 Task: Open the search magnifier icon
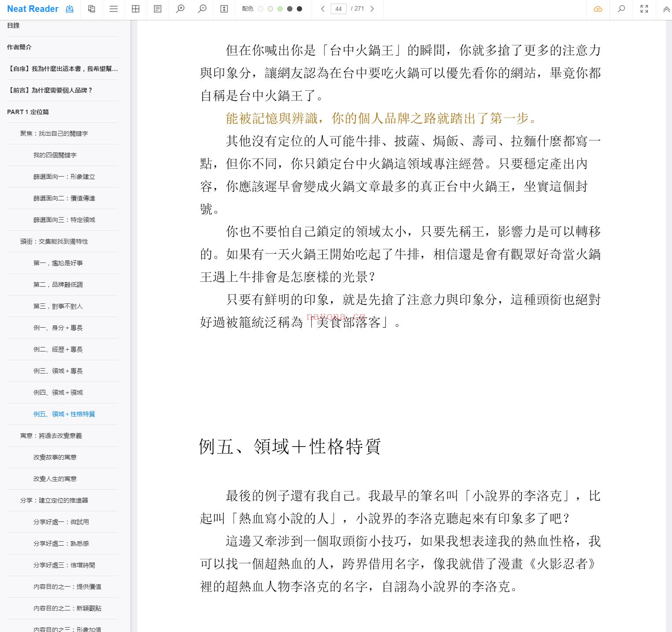[x=621, y=9]
